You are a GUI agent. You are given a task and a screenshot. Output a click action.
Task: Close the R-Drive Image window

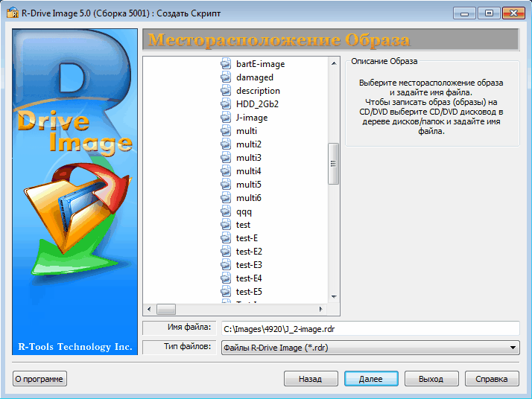(x=513, y=13)
